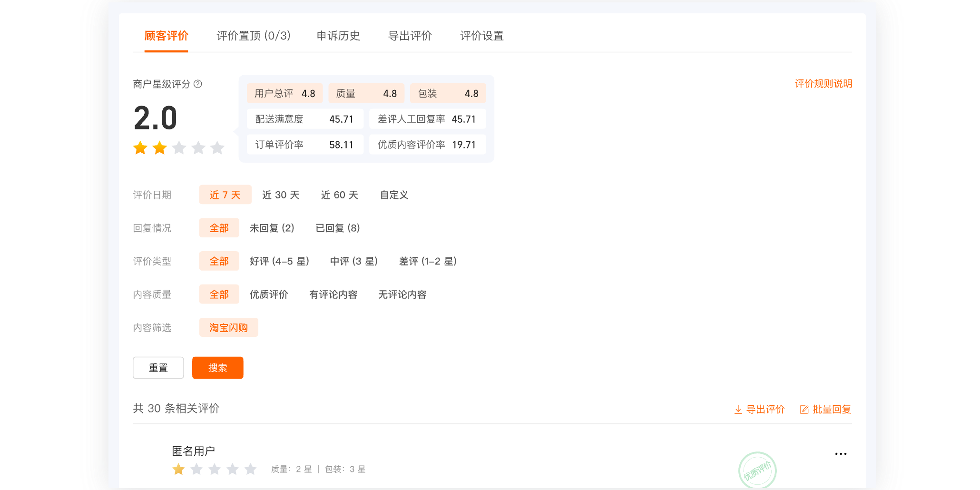This screenshot has width=980, height=490.
Task: Select the 近 30 天 date filter
Action: [x=281, y=195]
